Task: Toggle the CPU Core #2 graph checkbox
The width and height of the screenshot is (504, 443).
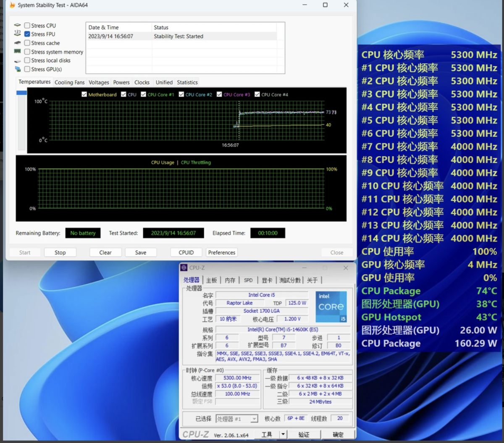Action: [181, 94]
